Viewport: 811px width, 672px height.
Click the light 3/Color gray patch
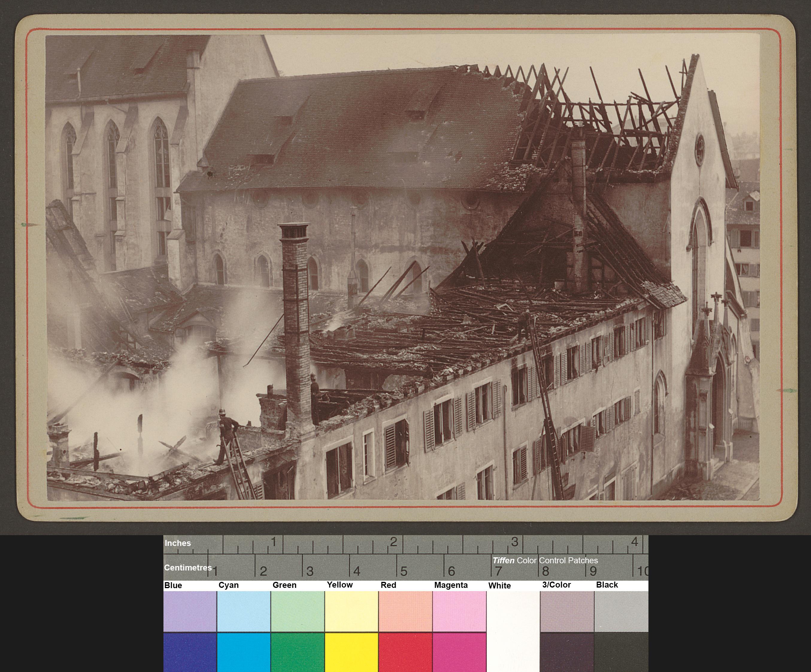tap(567, 611)
